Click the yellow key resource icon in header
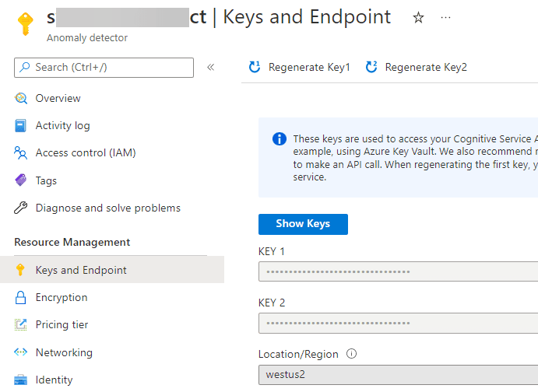 [26, 24]
